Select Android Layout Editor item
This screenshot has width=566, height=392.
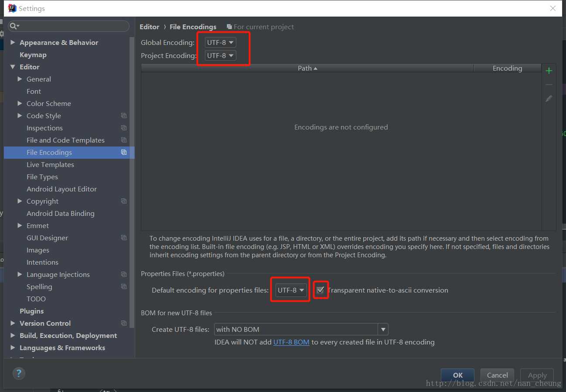(61, 189)
